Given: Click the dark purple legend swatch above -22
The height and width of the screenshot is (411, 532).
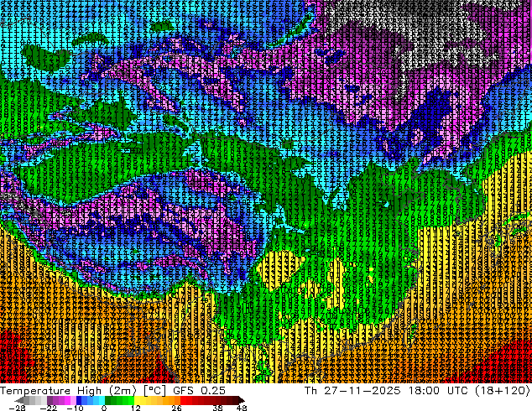Looking at the screenshot, I should (x=50, y=400).
